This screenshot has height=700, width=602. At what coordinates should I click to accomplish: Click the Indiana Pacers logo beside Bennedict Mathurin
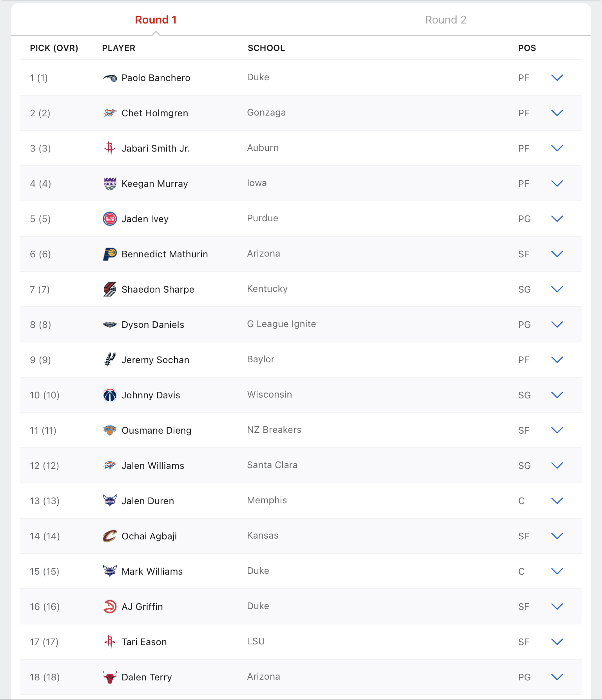110,254
